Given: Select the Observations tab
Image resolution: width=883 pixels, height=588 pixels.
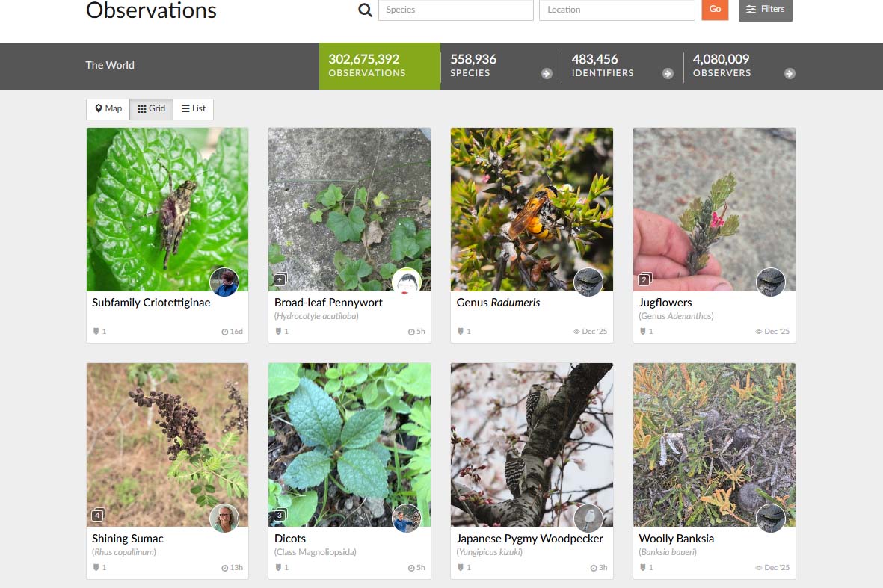Looking at the screenshot, I should [x=379, y=66].
